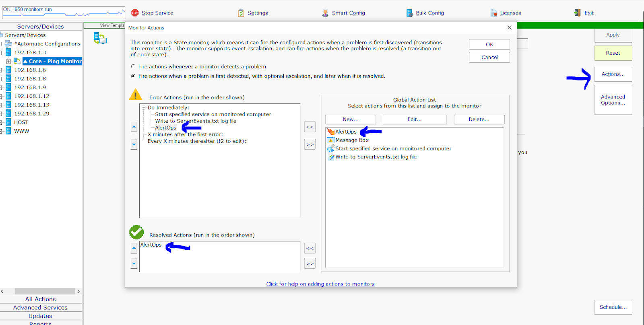Select AlertOps in the Global Action List
This screenshot has width=644, height=325.
346,132
